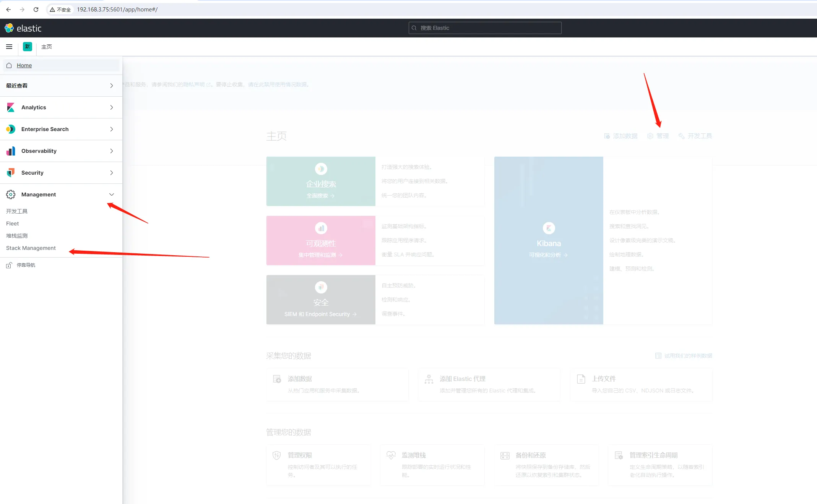This screenshot has height=504, width=817.
Task: Go to Home in side navigation
Action: (61, 65)
